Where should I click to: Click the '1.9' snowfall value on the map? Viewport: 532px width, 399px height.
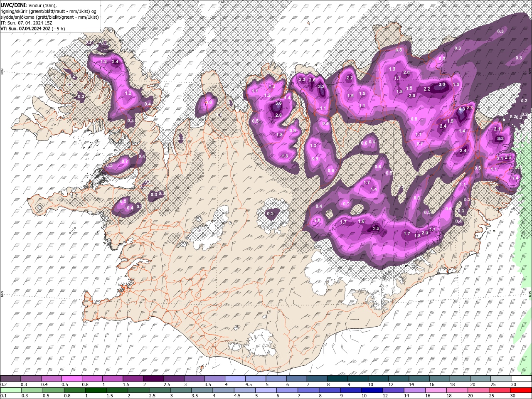coord(450,121)
